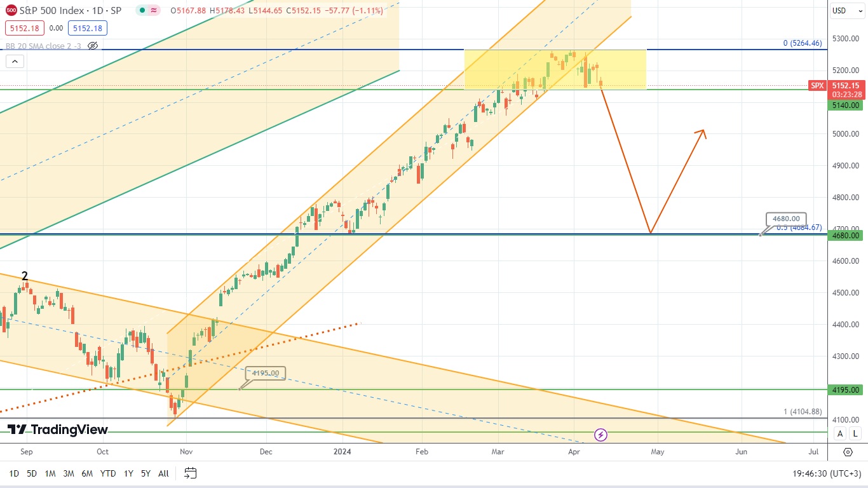Screen dimensions: 868x488
Task: Click the wave label 2 on chart
Action: click(x=24, y=276)
